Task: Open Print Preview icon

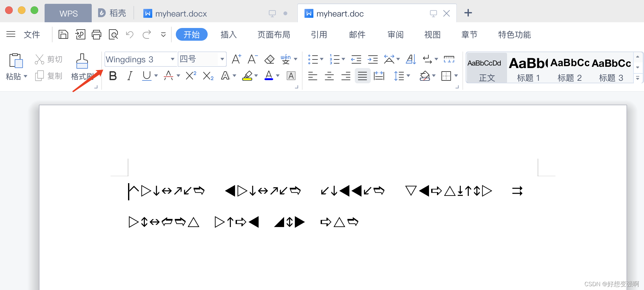Action: pos(113,34)
